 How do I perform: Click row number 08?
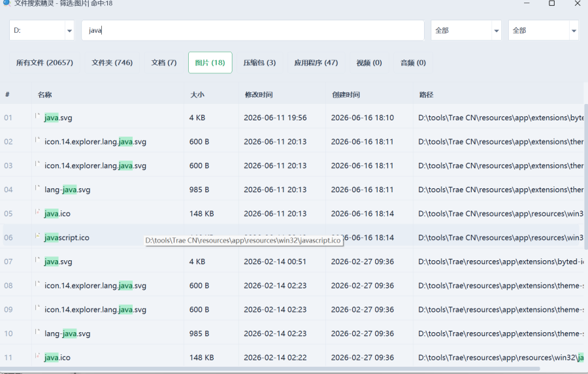pos(8,286)
